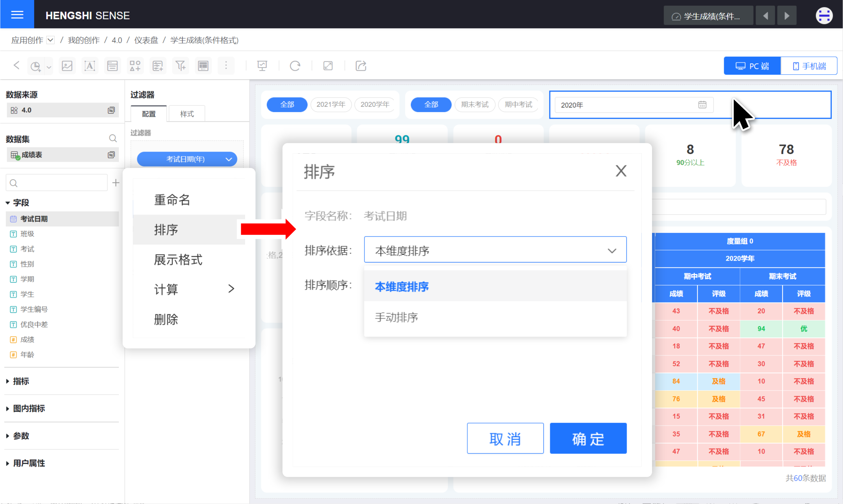Click the add chart toolbar icon
Viewport: 843px width, 504px height.
36,66
